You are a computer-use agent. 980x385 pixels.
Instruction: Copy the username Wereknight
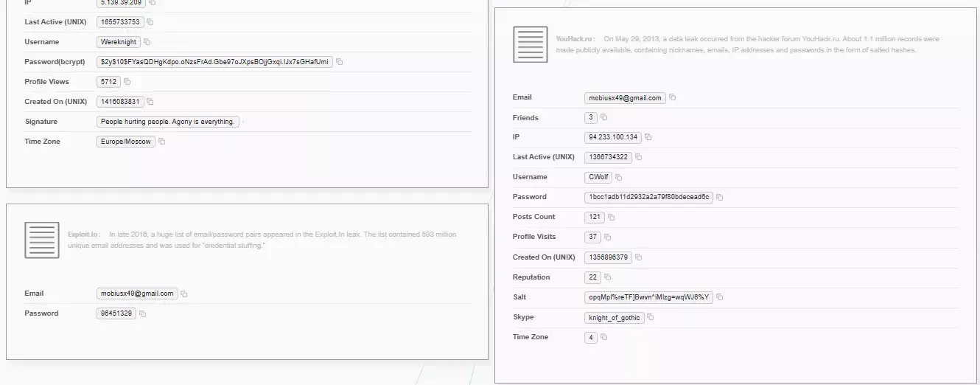pos(147,42)
